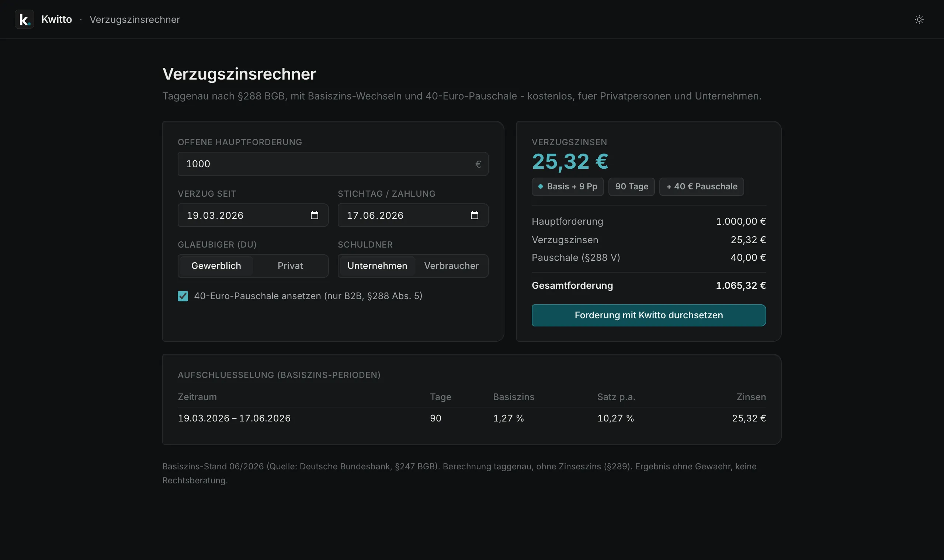This screenshot has height=560, width=944.
Task: Click the Kwitto brand name link
Action: tap(57, 19)
